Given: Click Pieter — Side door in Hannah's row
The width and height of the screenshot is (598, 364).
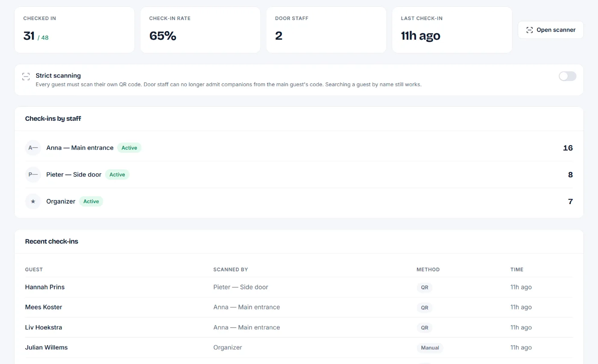Looking at the screenshot, I should point(241,287).
